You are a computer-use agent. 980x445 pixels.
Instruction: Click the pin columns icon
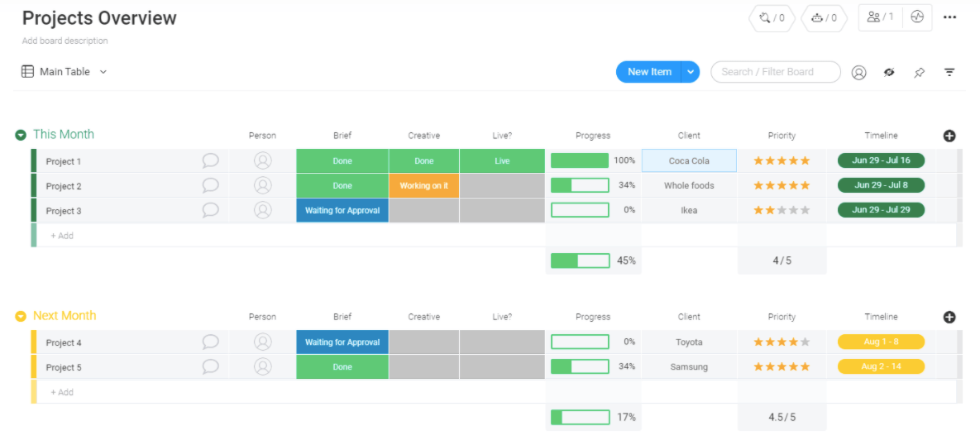(x=920, y=73)
